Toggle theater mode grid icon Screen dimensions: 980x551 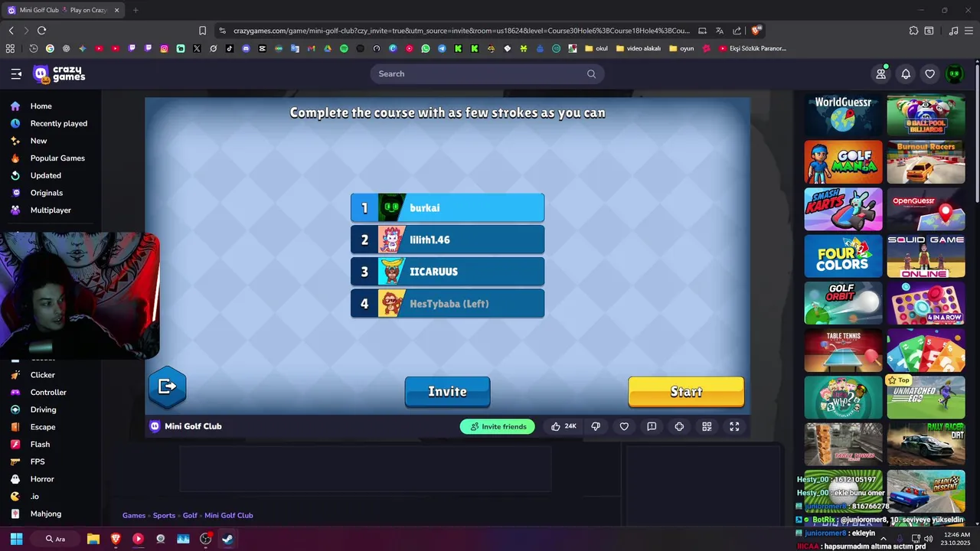707,426
